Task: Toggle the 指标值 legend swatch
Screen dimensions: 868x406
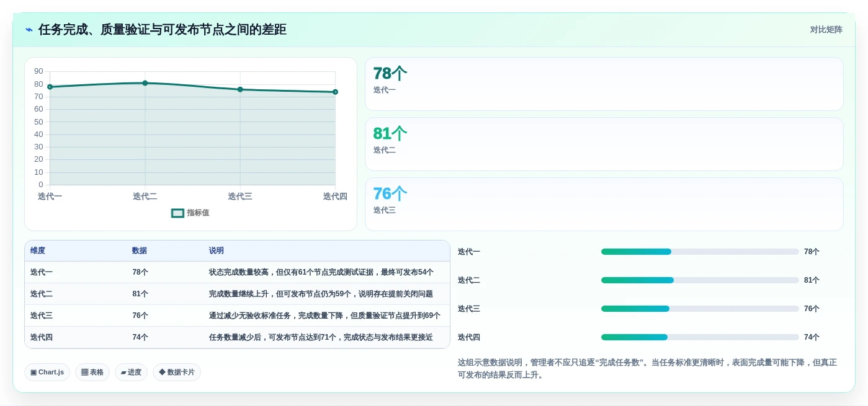Action: pyautogui.click(x=177, y=213)
